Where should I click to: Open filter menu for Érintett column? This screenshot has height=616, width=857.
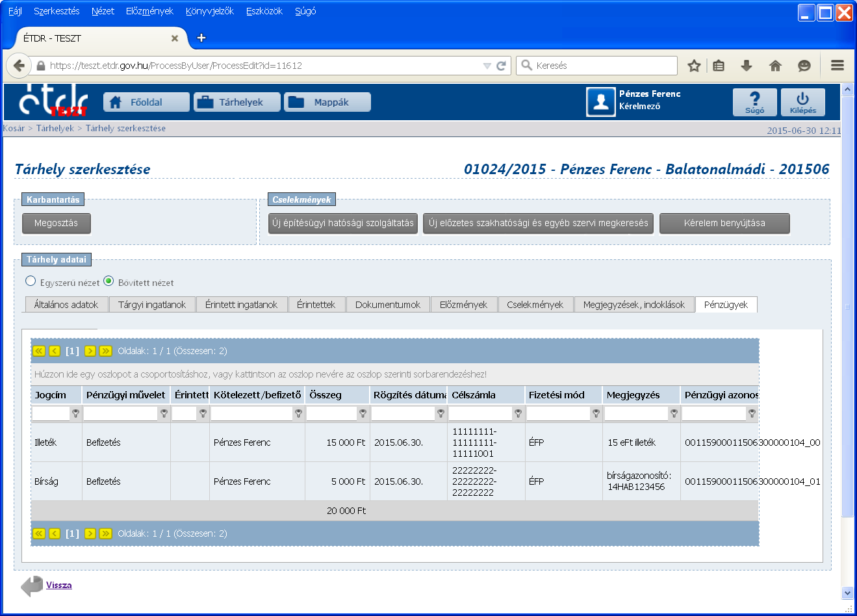203,413
